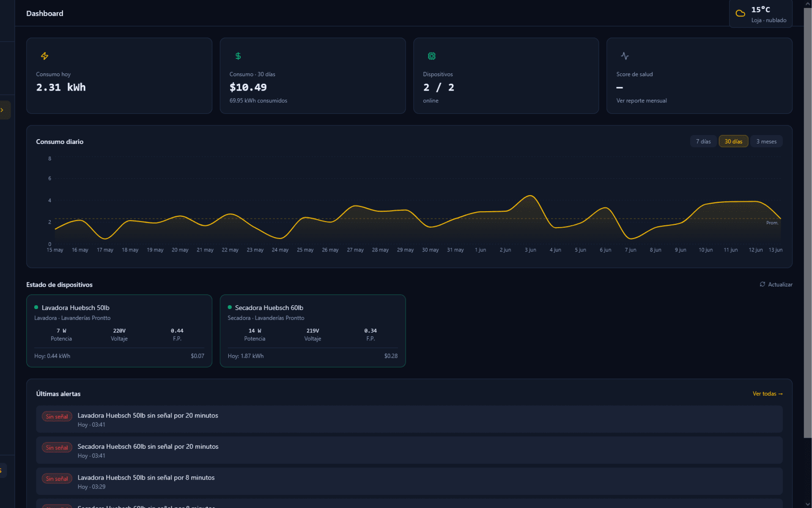Click the Dashboard page title
Viewport: 812px width, 508px height.
(45, 14)
